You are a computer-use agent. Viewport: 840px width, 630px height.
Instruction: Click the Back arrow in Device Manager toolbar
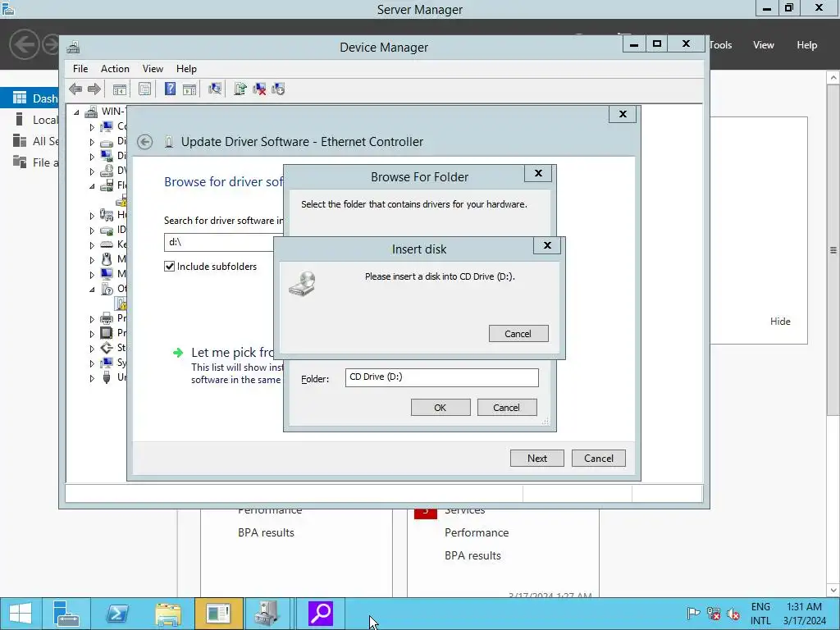(x=75, y=89)
